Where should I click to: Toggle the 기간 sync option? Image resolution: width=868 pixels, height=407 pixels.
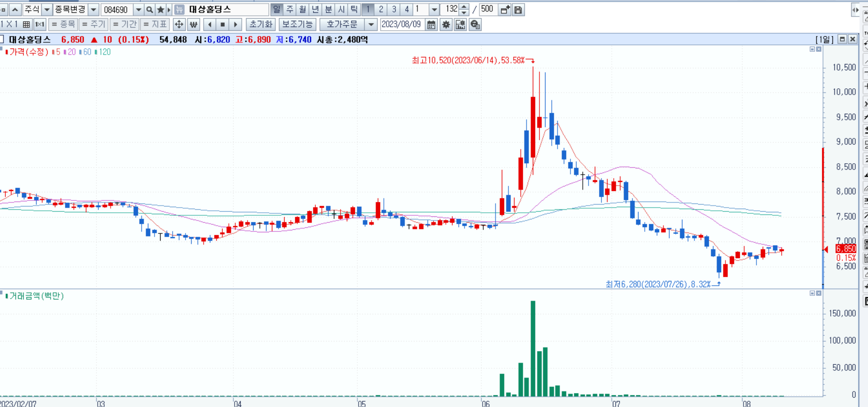point(124,24)
